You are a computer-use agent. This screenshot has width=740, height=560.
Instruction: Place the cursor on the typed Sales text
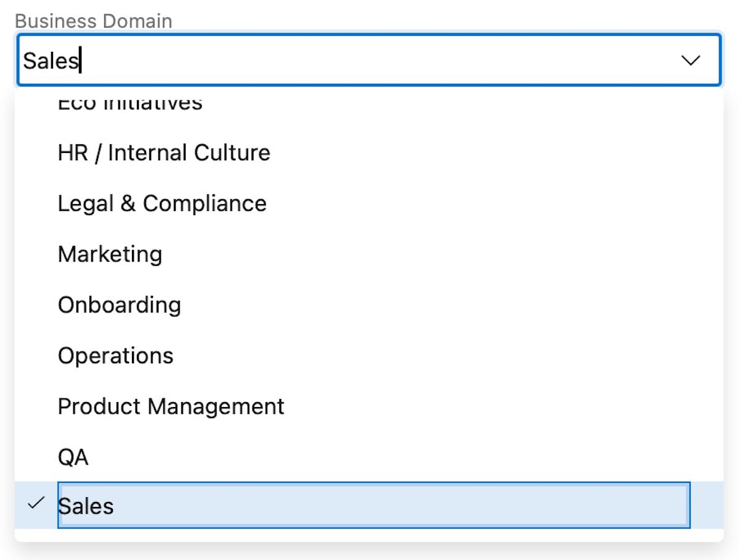(51, 61)
